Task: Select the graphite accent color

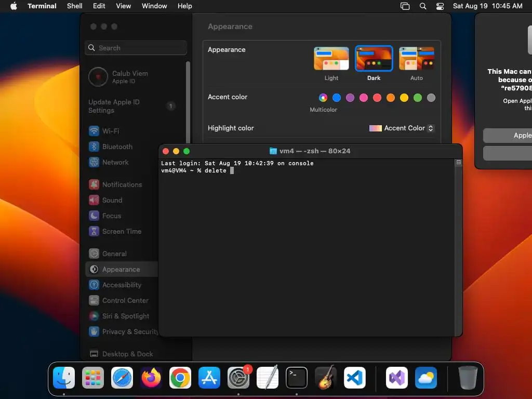Action: 431,98
